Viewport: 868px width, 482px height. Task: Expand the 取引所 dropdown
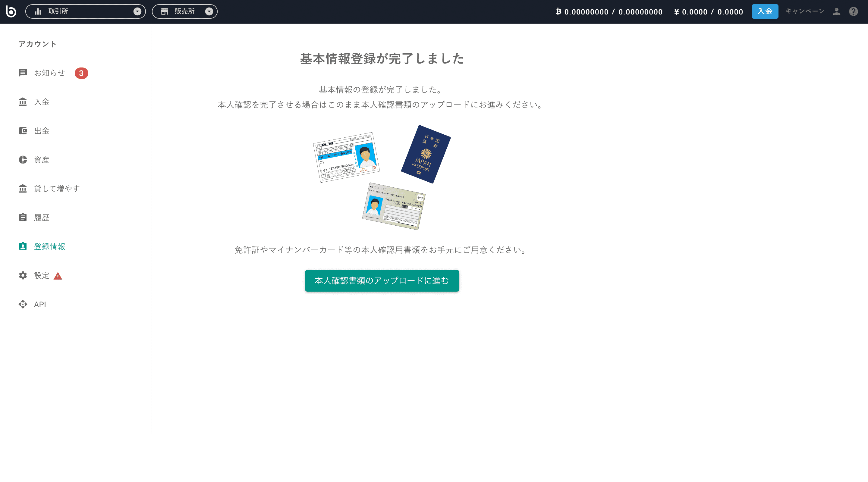tap(137, 11)
